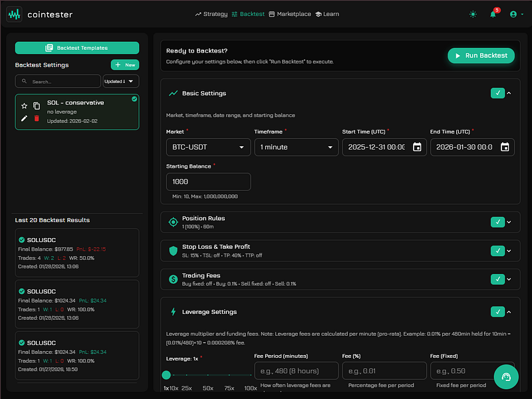
Task: Collapse the Leverage Settings section chevron
Action: (509, 312)
